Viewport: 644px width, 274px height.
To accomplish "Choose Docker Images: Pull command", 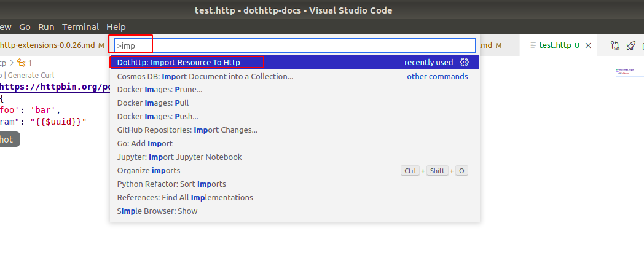I will (294, 103).
